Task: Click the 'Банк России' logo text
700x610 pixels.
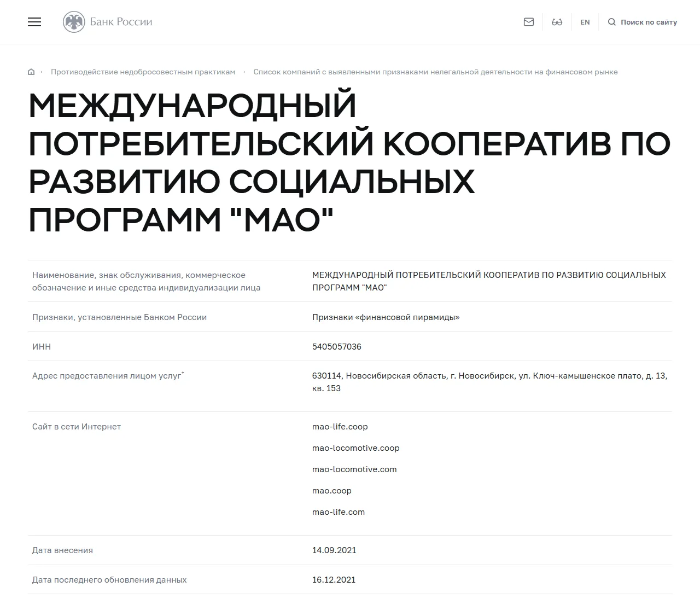Action: coord(121,22)
